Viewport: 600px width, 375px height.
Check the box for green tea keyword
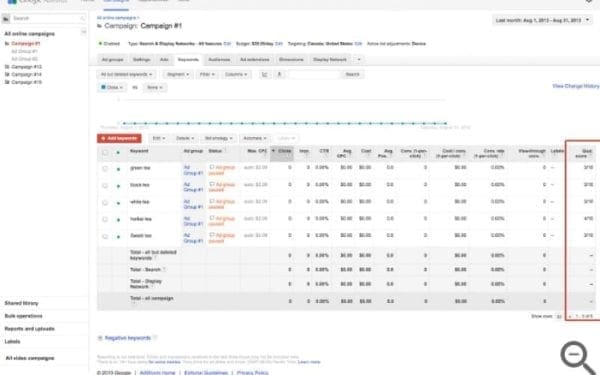point(105,169)
